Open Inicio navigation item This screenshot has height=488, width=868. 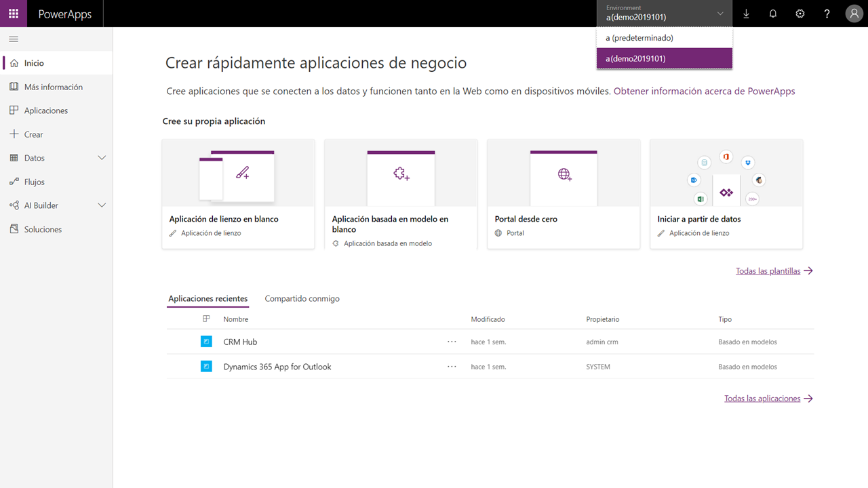click(x=56, y=63)
